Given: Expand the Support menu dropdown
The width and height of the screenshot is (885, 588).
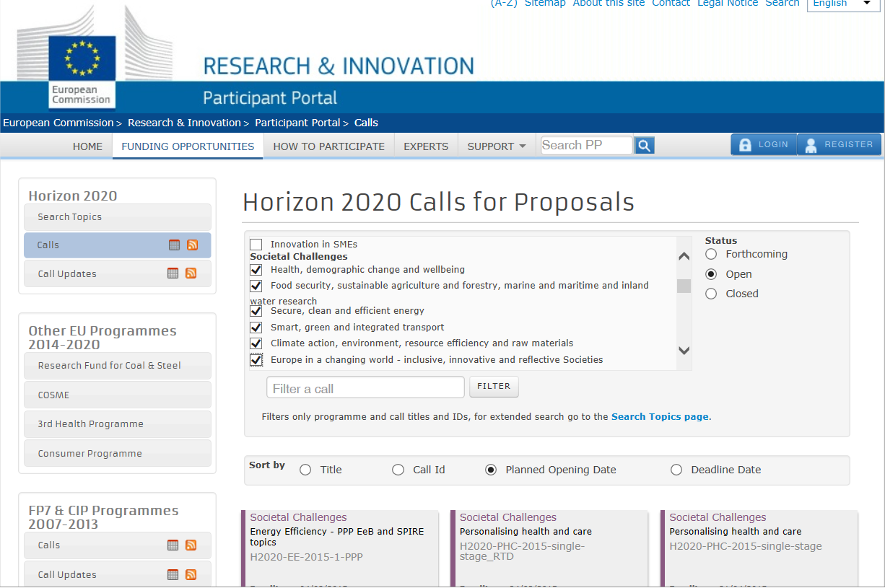Looking at the screenshot, I should (497, 146).
